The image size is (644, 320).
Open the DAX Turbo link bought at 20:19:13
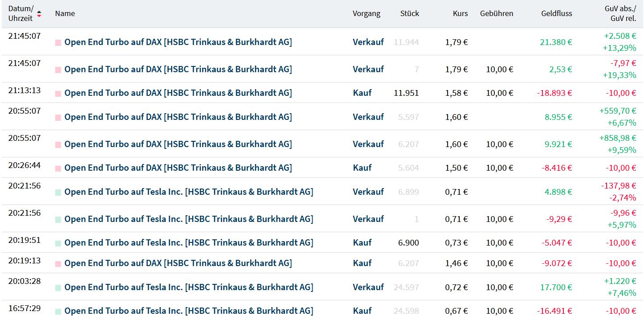(178, 263)
